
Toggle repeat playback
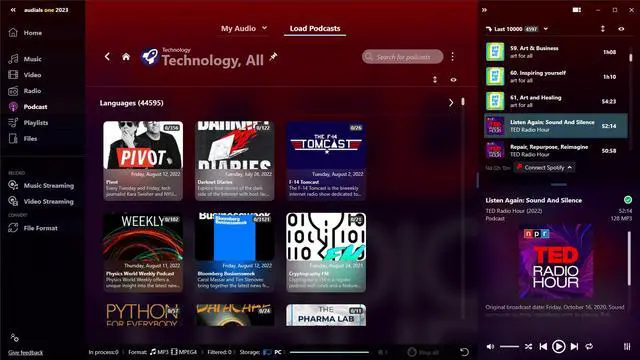[x=589, y=347]
